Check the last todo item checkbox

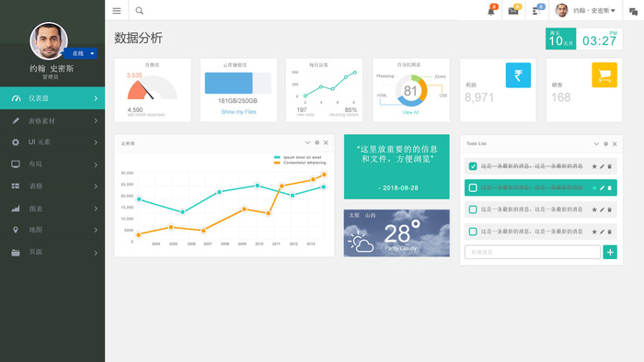(x=473, y=232)
